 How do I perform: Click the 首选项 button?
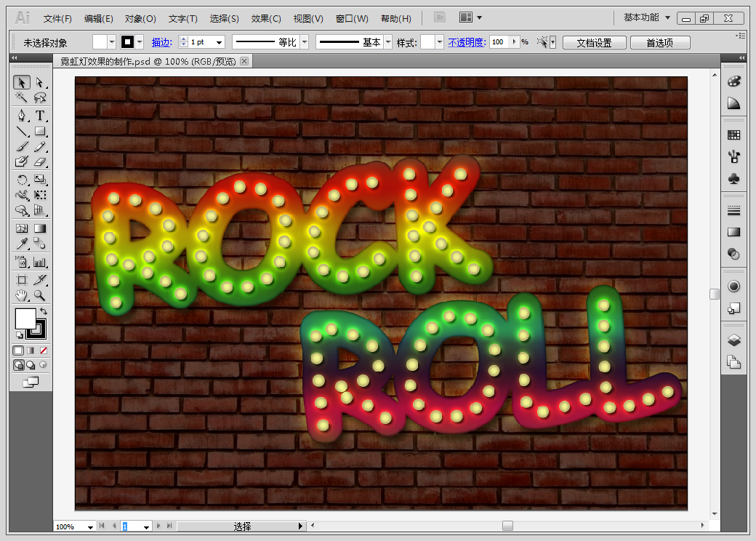click(x=660, y=43)
